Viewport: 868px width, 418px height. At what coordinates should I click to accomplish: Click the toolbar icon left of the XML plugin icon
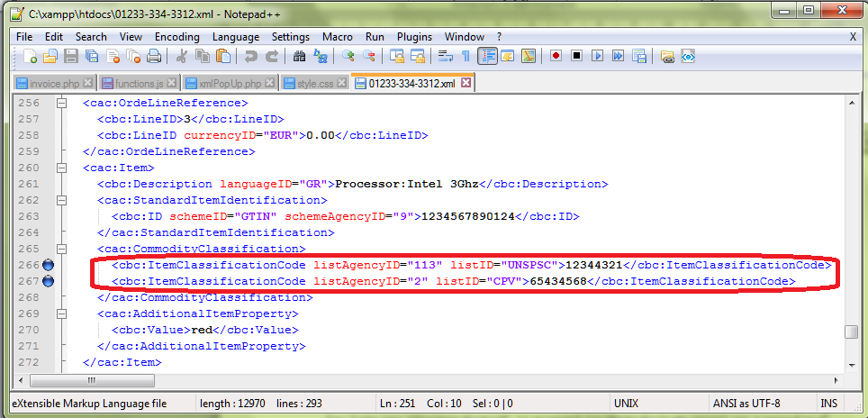[667, 56]
